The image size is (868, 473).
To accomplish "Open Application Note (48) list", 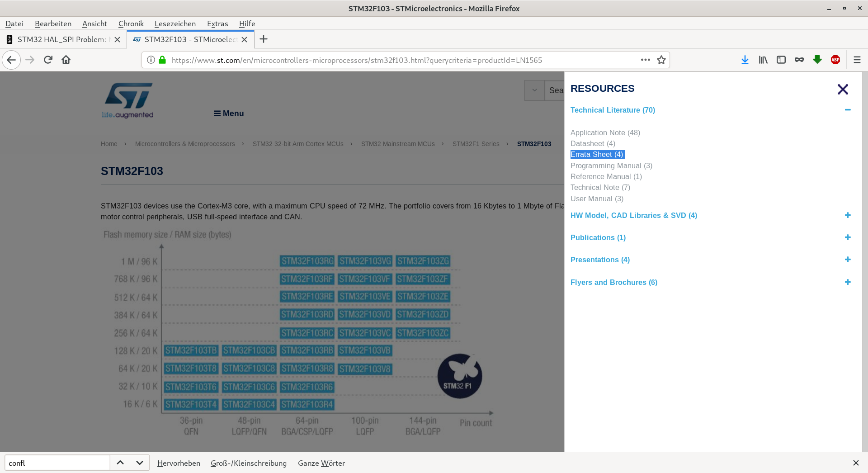I will 605,132.
